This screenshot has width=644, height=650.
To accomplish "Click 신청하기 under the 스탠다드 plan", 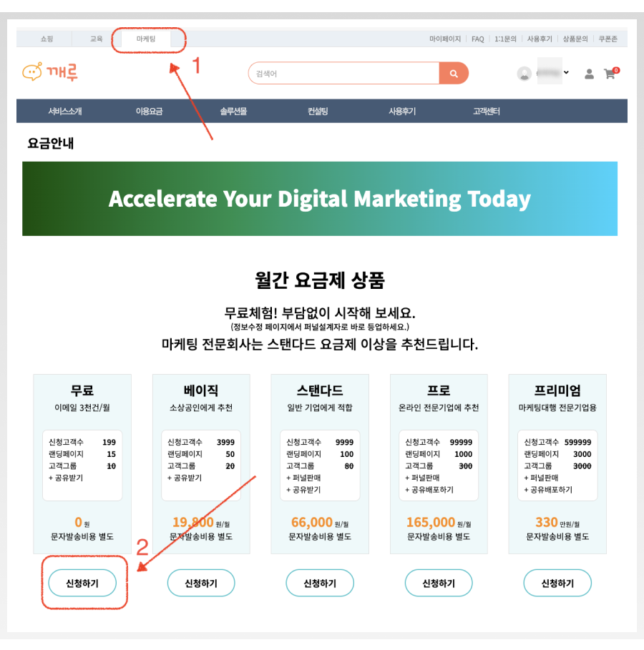I will tap(320, 583).
